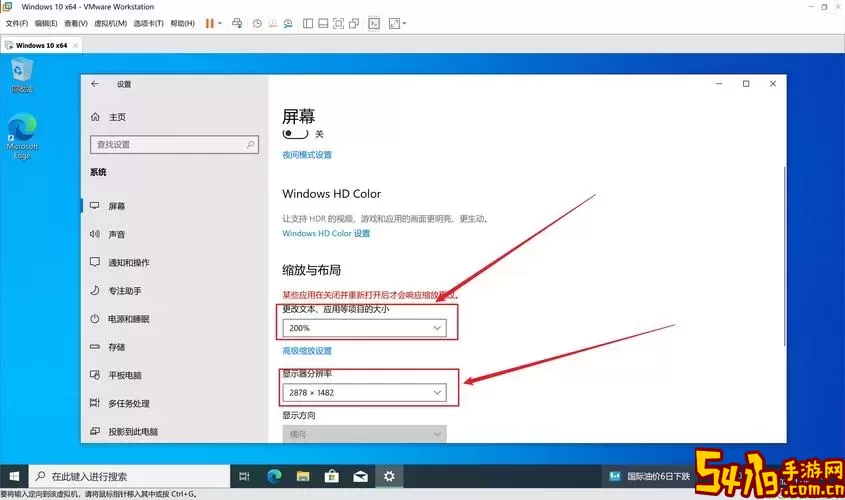
Task: Open the 帮助(H) menu
Action: pyautogui.click(x=182, y=24)
